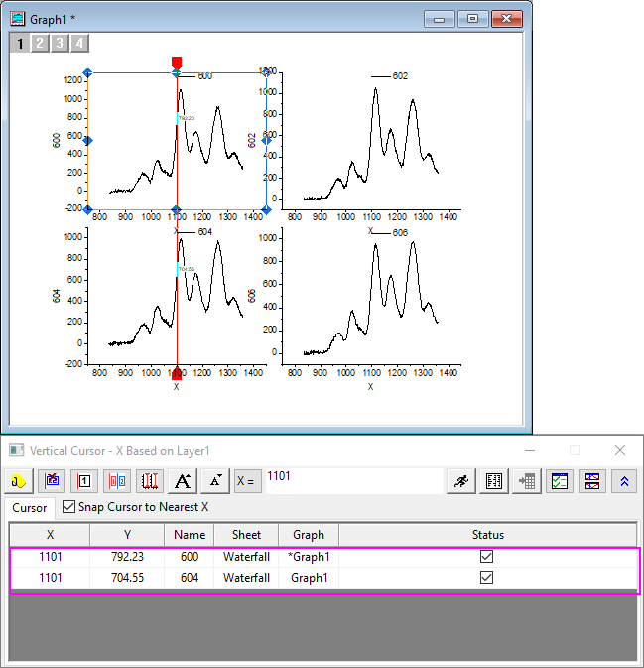
Task: Click the single cursor icon labeled 1
Action: click(84, 481)
